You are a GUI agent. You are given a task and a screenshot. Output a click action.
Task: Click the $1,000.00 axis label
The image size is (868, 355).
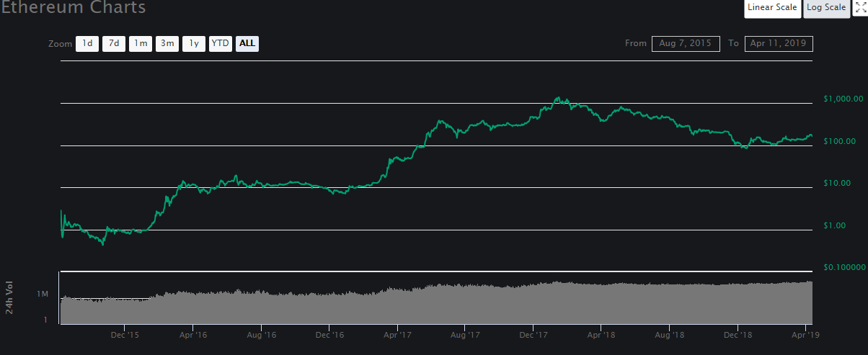click(843, 99)
